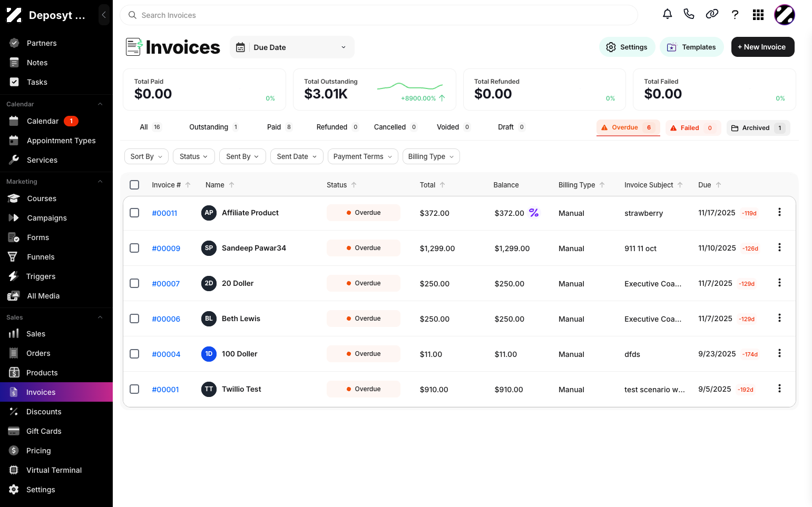Open the Templates button
This screenshot has height=507, width=812.
pyautogui.click(x=692, y=47)
